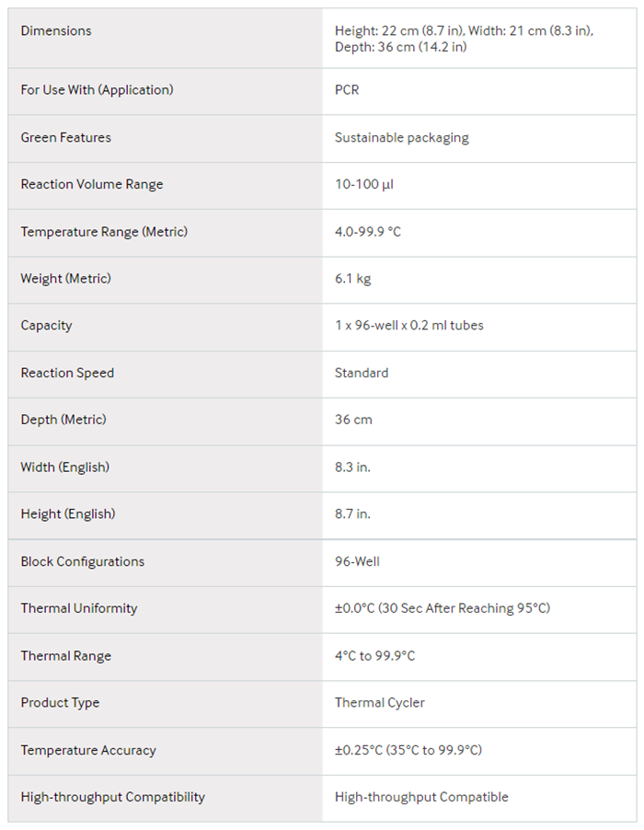Screen dimensions: 644x830
Task: Select the Thermal Cycler product type value
Action: coord(379,703)
